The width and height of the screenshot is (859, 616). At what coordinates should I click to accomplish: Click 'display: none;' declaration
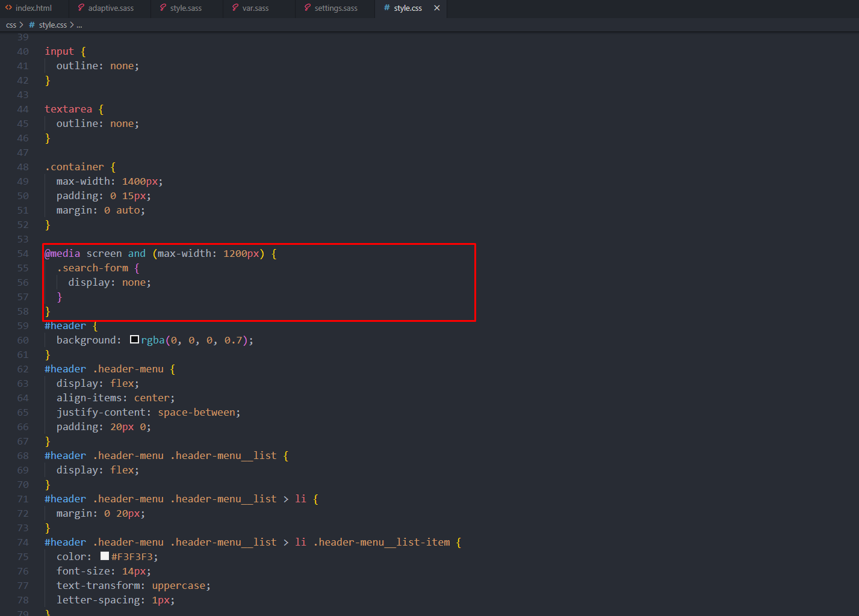tap(110, 283)
